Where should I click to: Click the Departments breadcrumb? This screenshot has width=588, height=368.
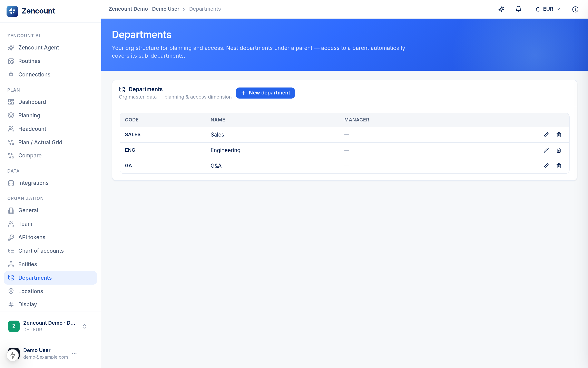point(205,9)
